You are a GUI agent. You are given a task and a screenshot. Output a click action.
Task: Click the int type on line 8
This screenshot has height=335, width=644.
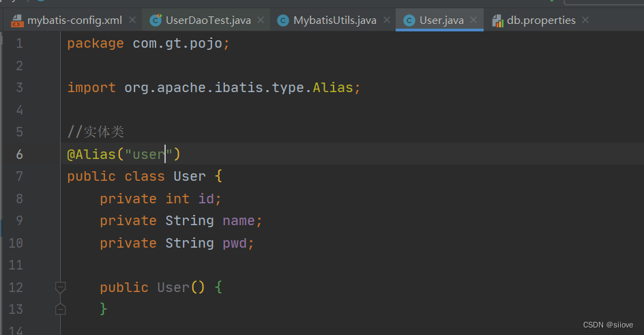[x=177, y=199]
